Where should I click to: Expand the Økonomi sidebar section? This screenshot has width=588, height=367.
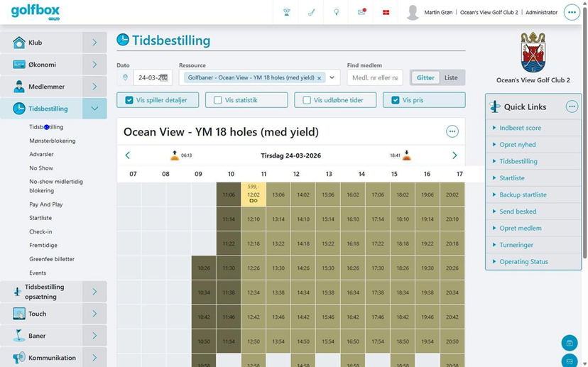pos(94,65)
